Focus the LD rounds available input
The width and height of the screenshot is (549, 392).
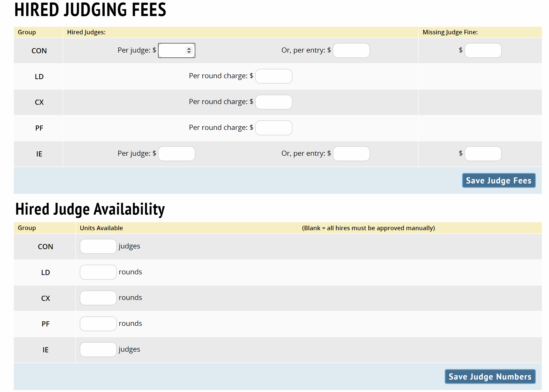click(x=98, y=272)
